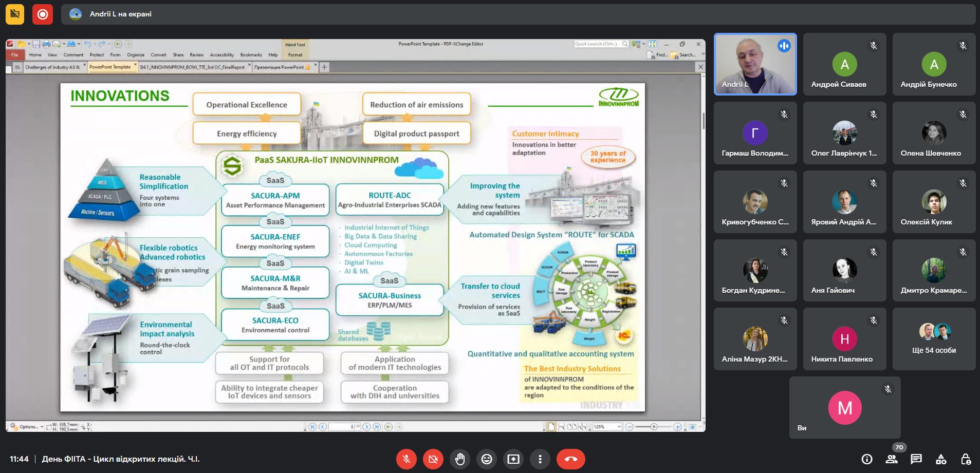Open meeting details info icon
This screenshot has height=473, width=980.
click(x=867, y=459)
